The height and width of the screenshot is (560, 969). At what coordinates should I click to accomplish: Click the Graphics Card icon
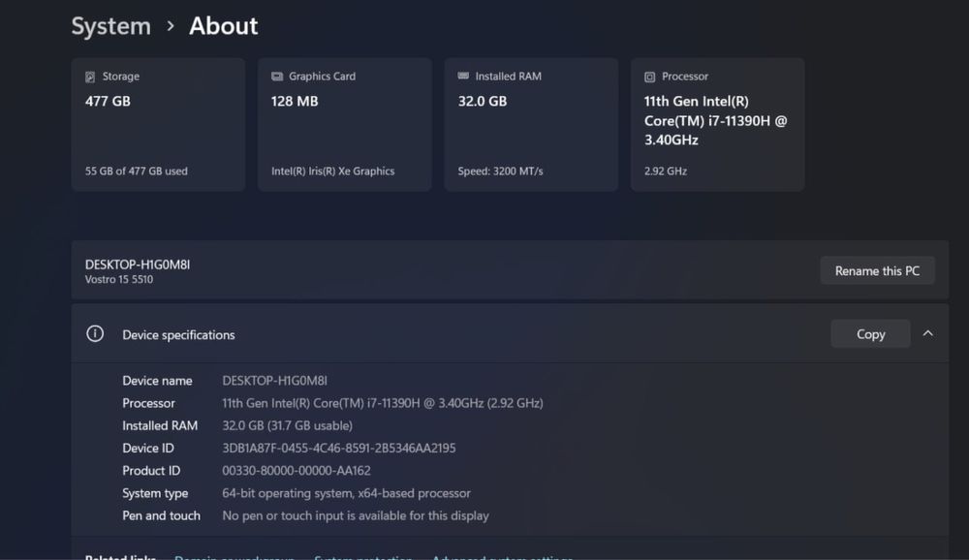(x=277, y=77)
